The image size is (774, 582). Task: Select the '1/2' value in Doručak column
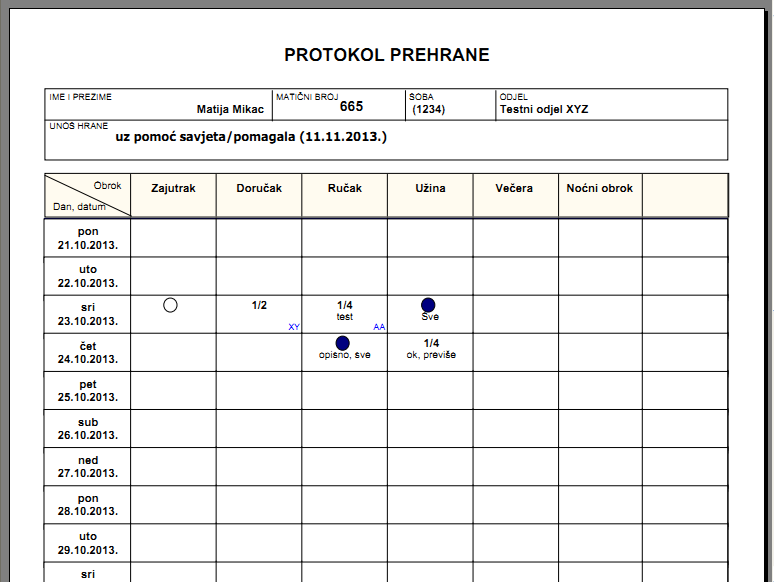(x=259, y=305)
